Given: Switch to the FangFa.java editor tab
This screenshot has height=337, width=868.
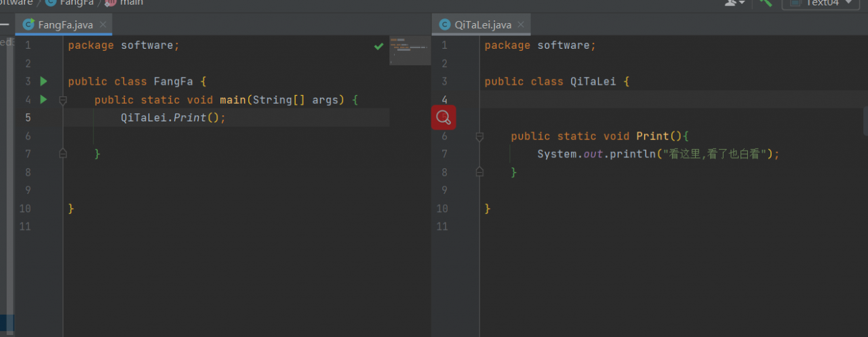Looking at the screenshot, I should (64, 24).
